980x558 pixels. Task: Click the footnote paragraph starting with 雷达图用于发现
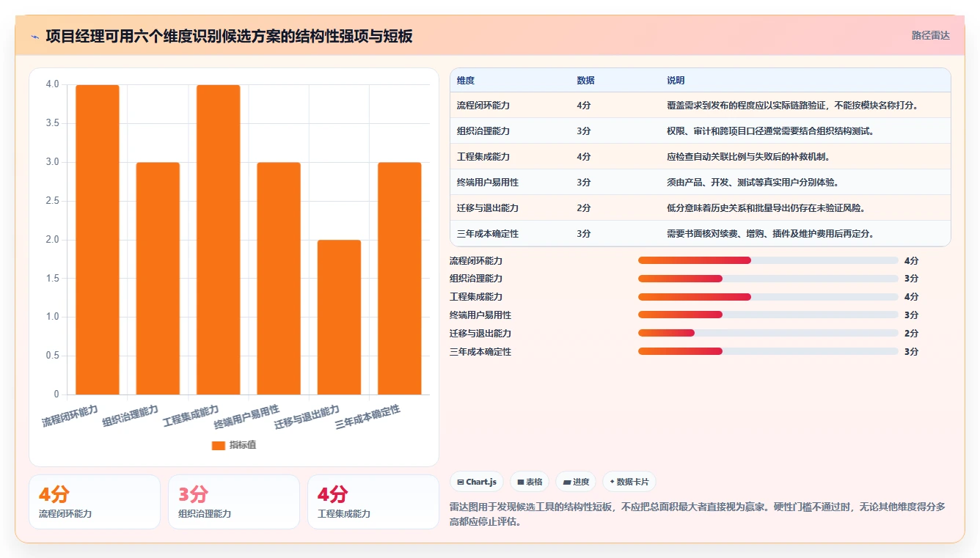(698, 514)
